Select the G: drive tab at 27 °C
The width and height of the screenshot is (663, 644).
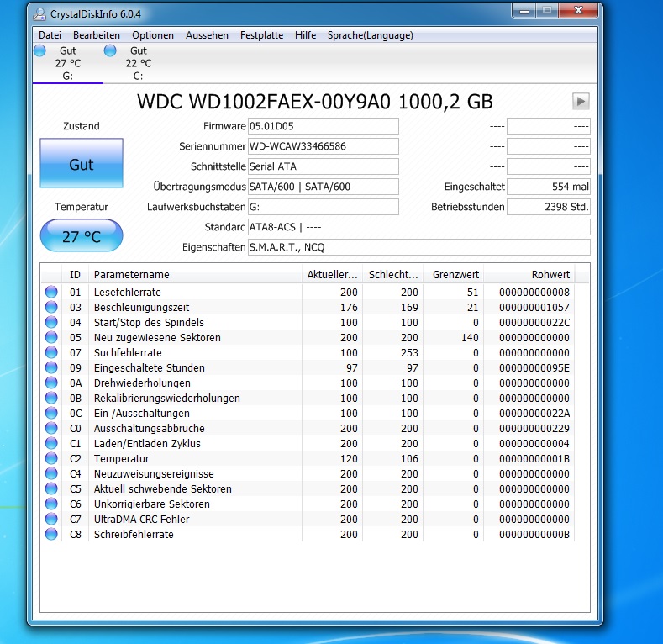pyautogui.click(x=68, y=63)
